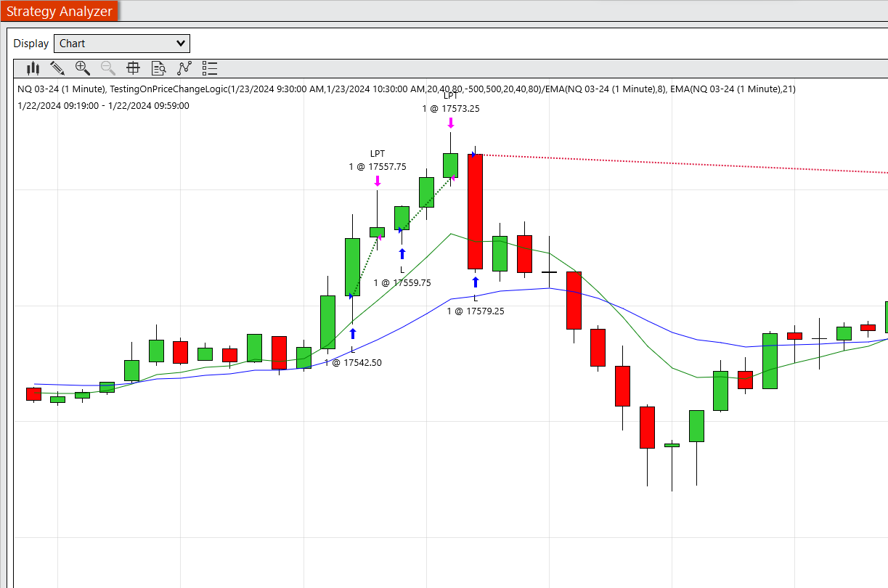Click the trade label 1 @ 17579.25

coord(476,311)
